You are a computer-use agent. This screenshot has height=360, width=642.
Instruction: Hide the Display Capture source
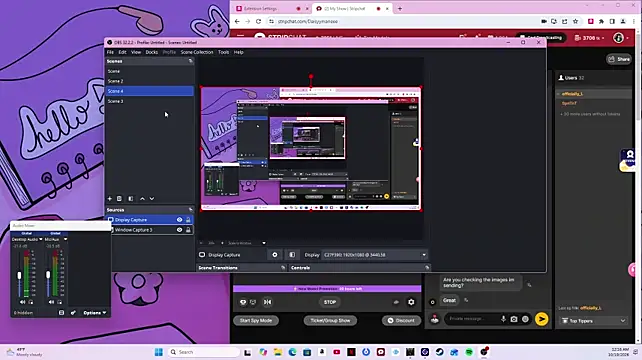(x=179, y=220)
